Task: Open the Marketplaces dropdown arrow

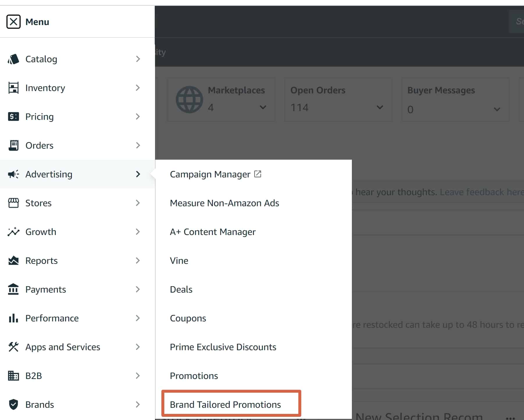Action: coord(263,107)
